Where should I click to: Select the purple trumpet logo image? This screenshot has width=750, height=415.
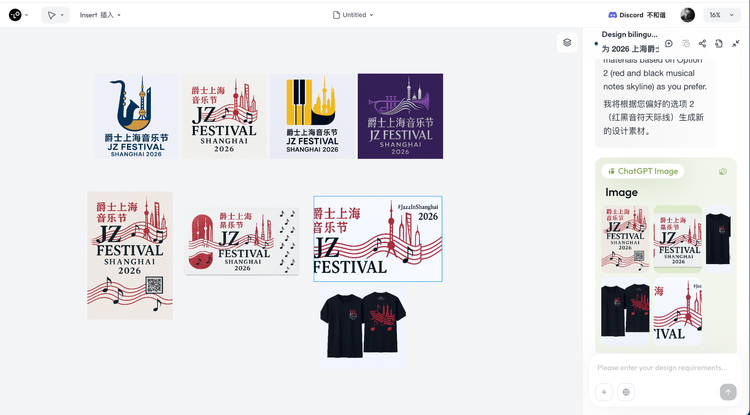click(x=400, y=116)
